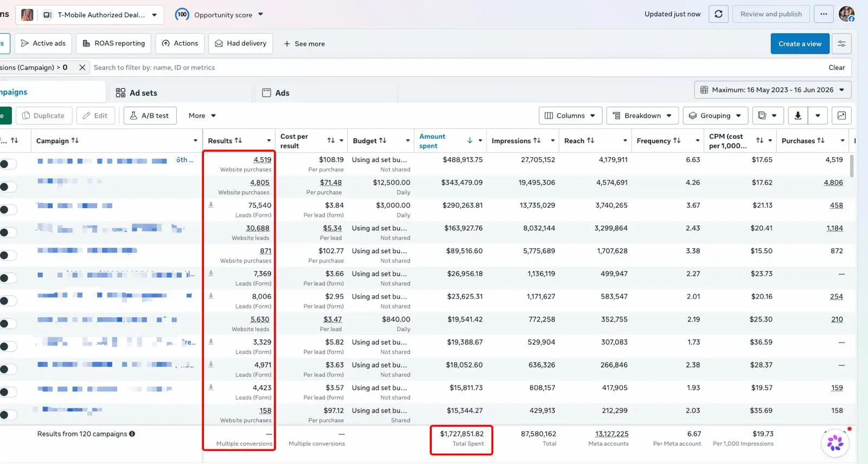Open the charts view icon
Image resolution: width=868 pixels, height=464 pixels.
[x=841, y=115]
